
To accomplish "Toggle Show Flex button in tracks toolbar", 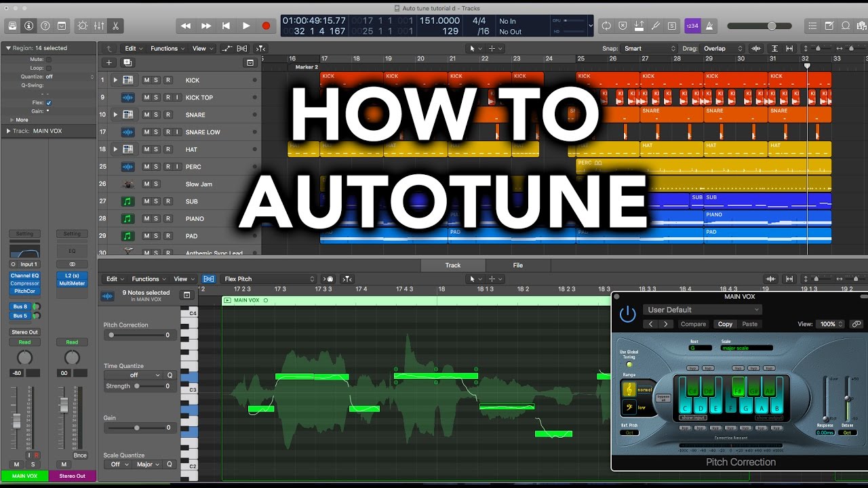I will click(x=243, y=49).
